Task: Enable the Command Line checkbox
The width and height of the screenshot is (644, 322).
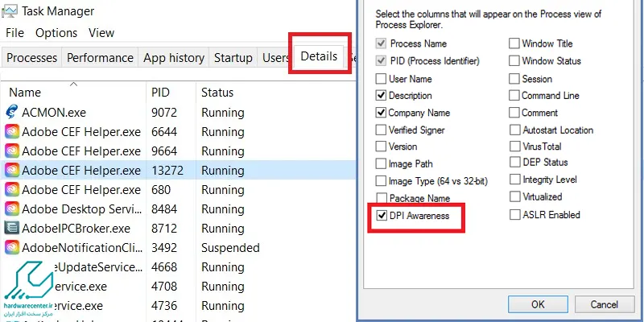Action: pos(514,96)
